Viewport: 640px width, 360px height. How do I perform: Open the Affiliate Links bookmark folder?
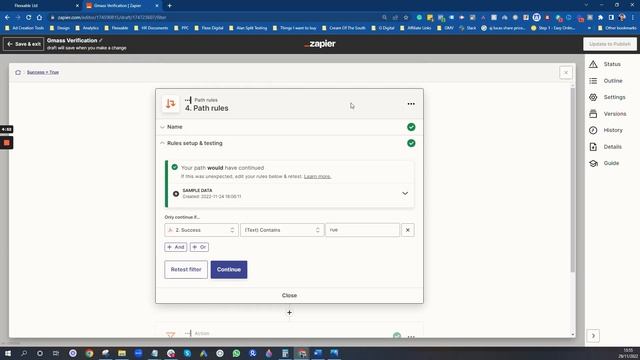(416, 28)
